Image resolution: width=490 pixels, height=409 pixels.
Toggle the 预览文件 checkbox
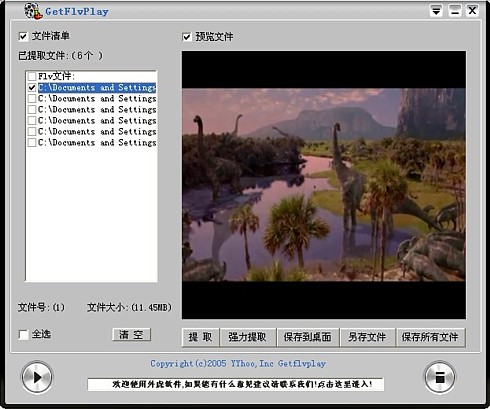(187, 37)
